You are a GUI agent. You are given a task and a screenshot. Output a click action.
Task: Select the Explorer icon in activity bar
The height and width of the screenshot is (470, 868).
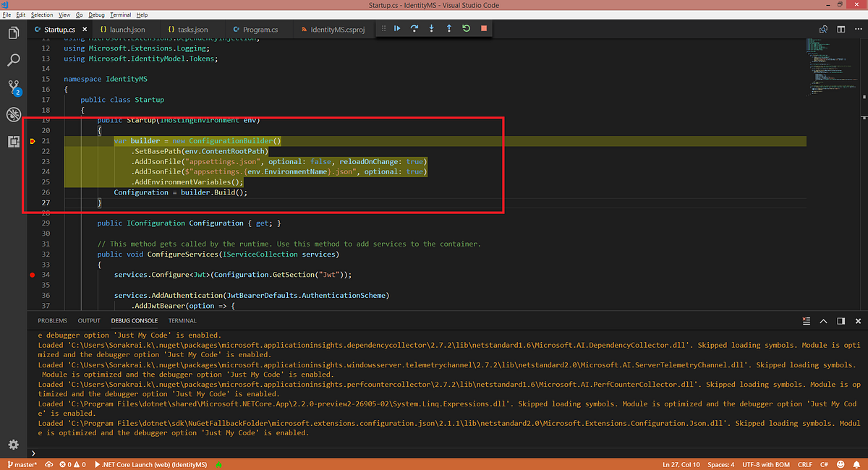(x=13, y=33)
